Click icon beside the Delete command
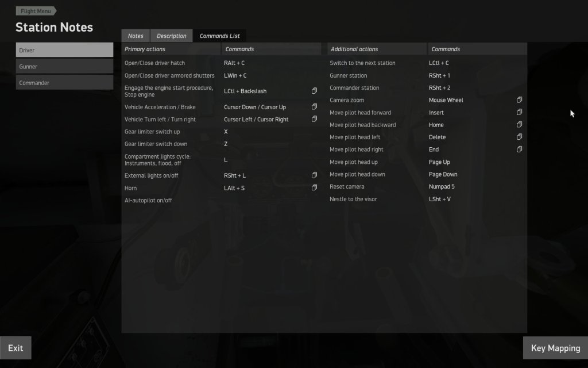The image size is (588, 368). pyautogui.click(x=519, y=137)
